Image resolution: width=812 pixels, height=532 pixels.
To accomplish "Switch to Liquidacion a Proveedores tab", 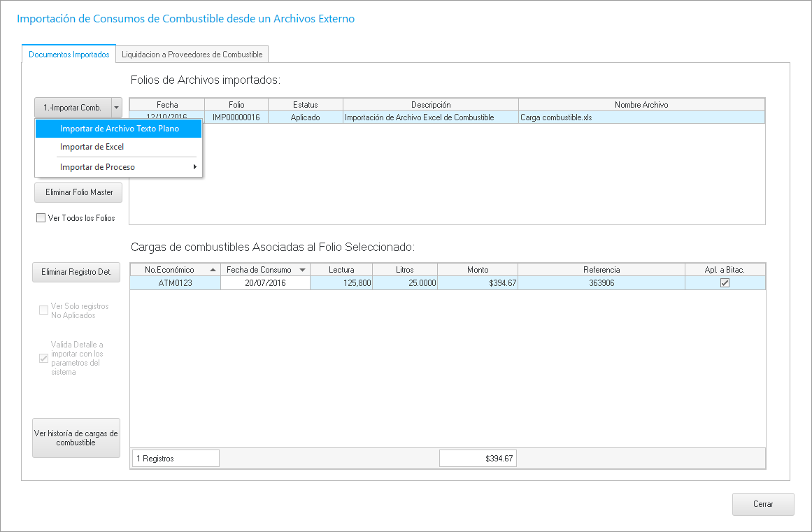I will point(192,55).
